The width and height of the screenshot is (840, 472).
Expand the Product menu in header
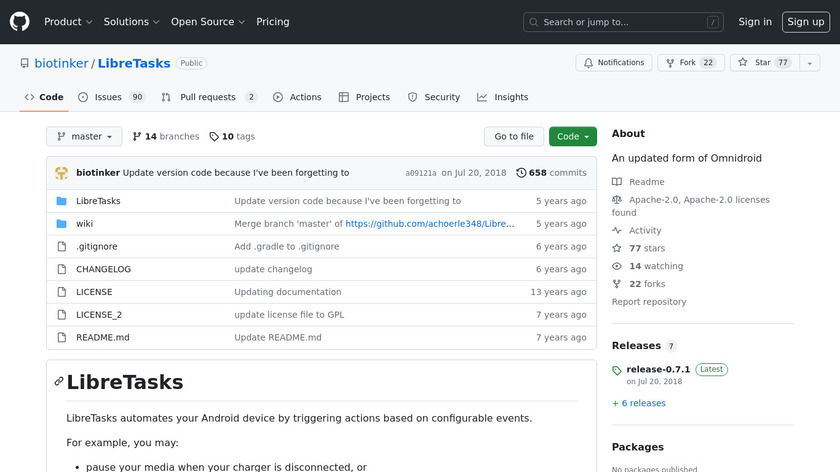pos(68,22)
